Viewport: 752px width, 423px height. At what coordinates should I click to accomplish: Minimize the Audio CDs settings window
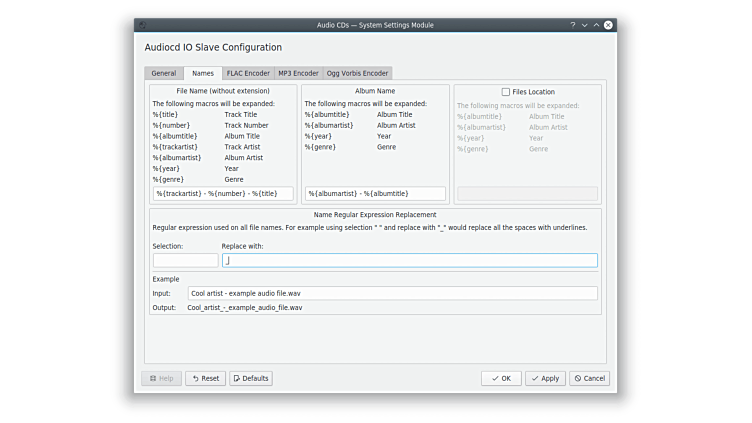(x=587, y=24)
